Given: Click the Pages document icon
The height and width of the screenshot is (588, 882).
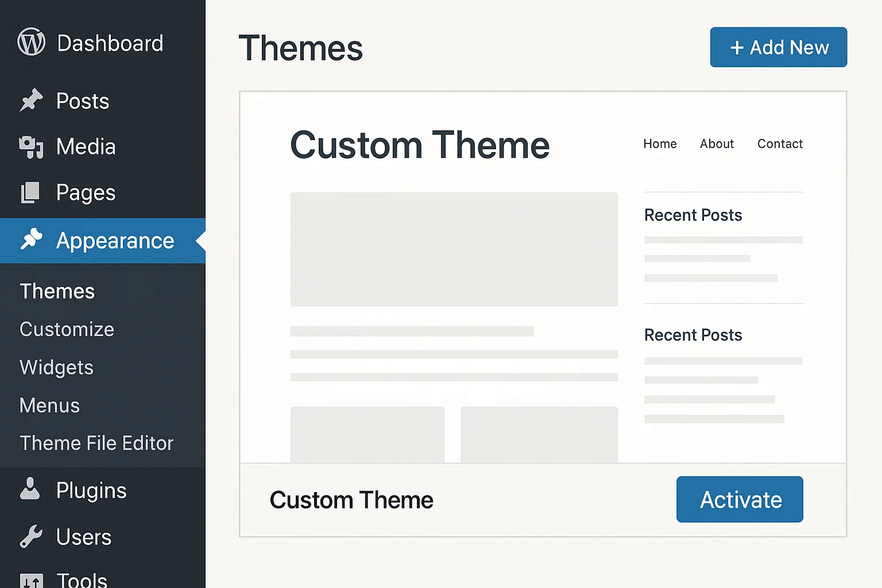Looking at the screenshot, I should 30,193.
